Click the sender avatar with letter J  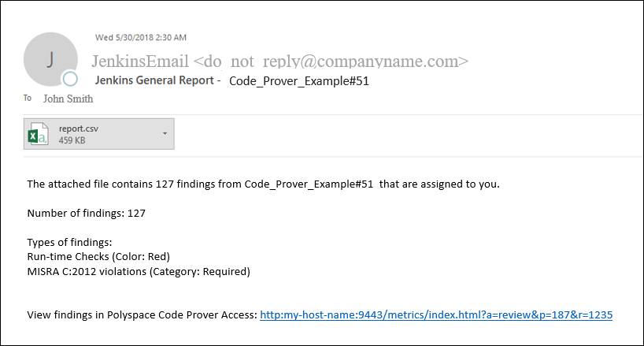pyautogui.click(x=50, y=60)
